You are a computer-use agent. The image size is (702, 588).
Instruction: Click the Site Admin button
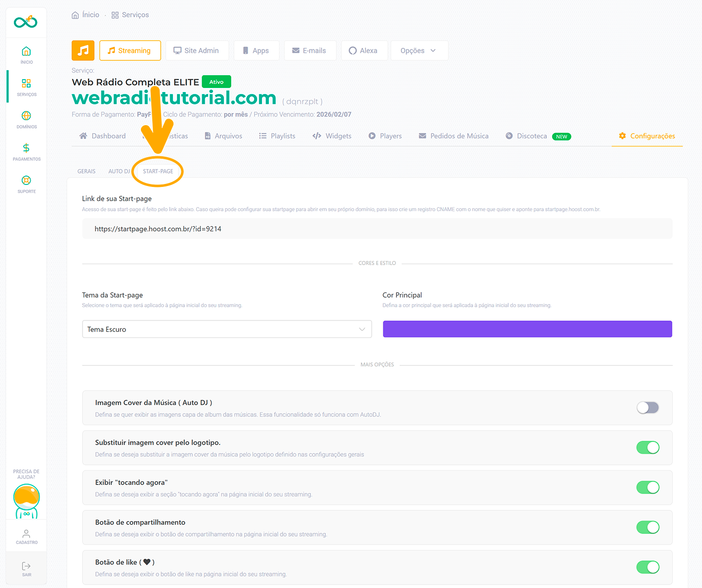197,50
